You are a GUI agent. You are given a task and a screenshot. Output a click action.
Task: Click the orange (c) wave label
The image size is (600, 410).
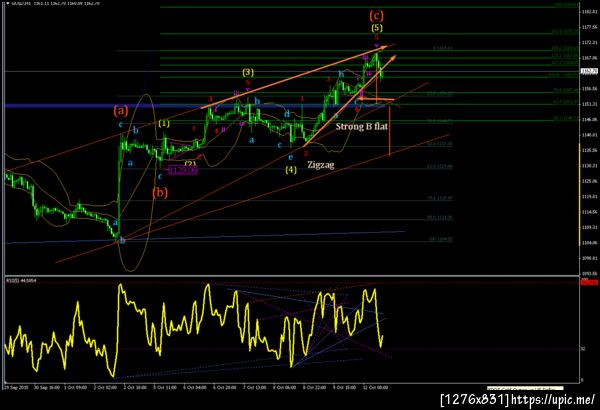point(376,16)
